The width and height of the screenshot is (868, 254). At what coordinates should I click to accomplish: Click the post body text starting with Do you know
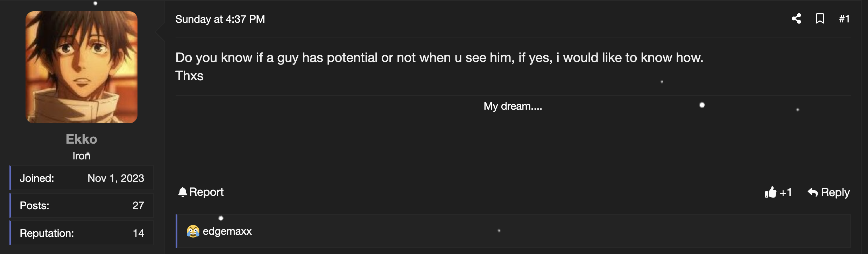click(439, 67)
